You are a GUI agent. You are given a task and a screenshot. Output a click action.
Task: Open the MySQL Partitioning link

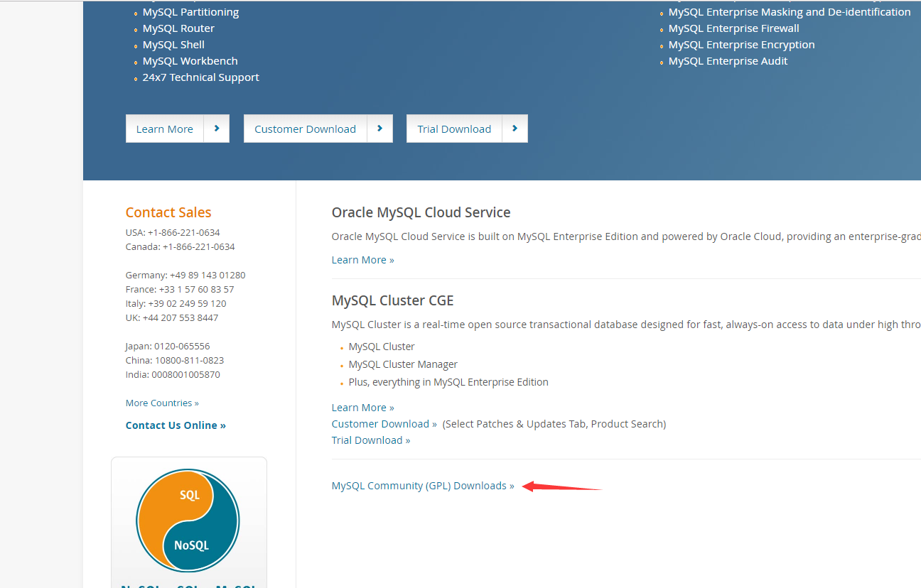pyautogui.click(x=190, y=11)
